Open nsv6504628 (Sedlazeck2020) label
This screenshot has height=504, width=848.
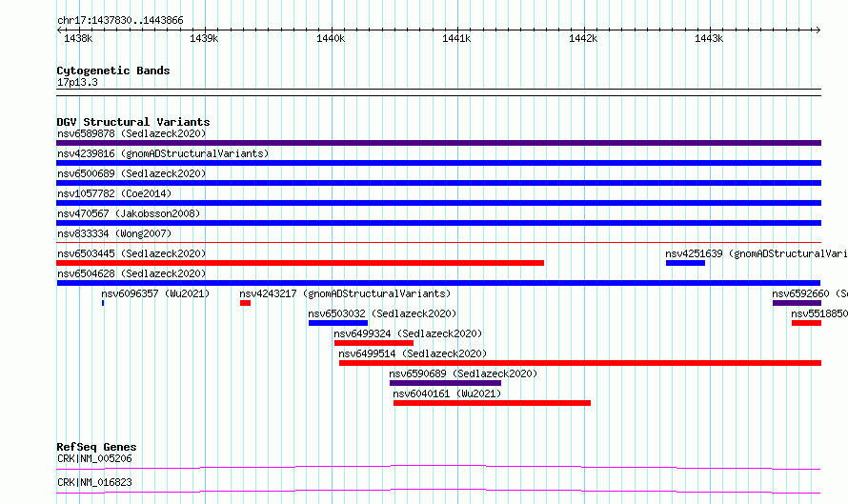131,273
